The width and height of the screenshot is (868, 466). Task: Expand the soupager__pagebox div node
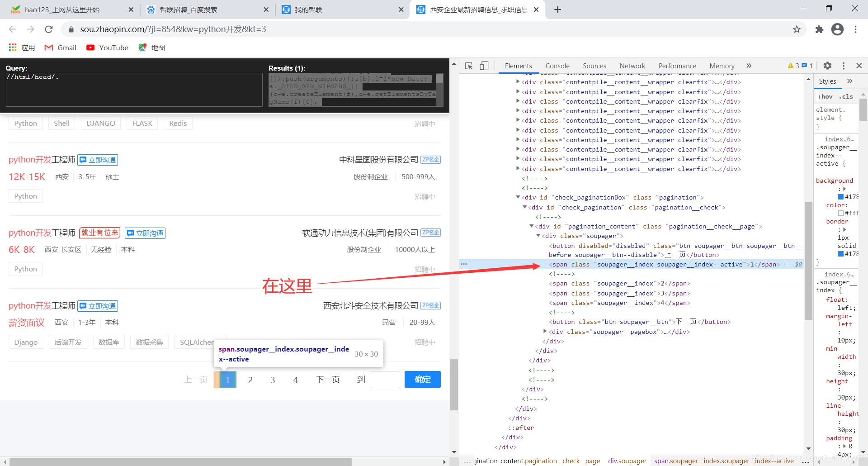[545, 332]
